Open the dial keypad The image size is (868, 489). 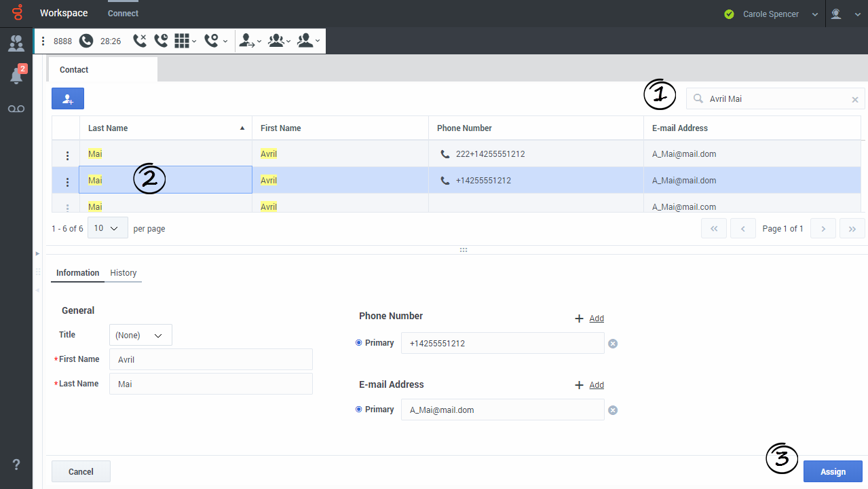182,41
